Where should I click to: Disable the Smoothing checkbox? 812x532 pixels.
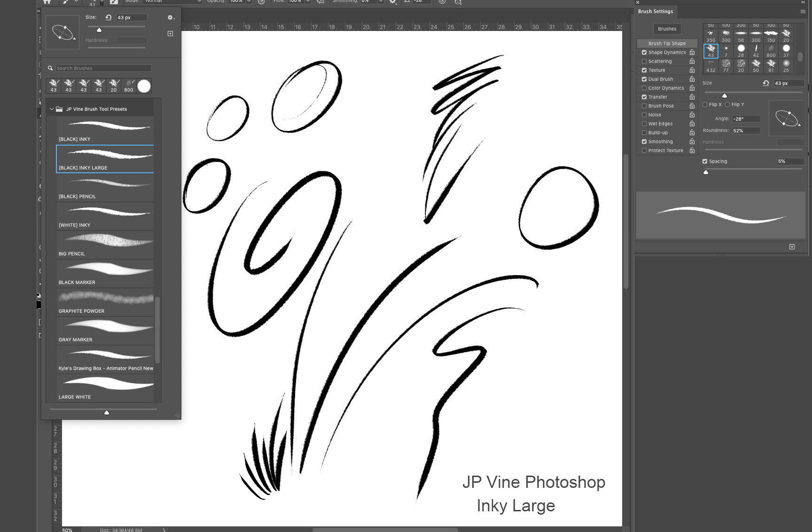click(644, 142)
